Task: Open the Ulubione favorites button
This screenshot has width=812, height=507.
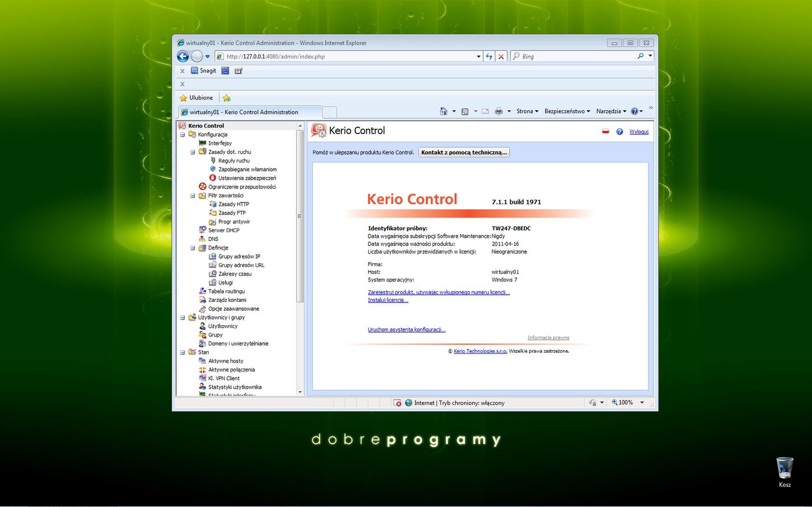Action: (x=196, y=98)
